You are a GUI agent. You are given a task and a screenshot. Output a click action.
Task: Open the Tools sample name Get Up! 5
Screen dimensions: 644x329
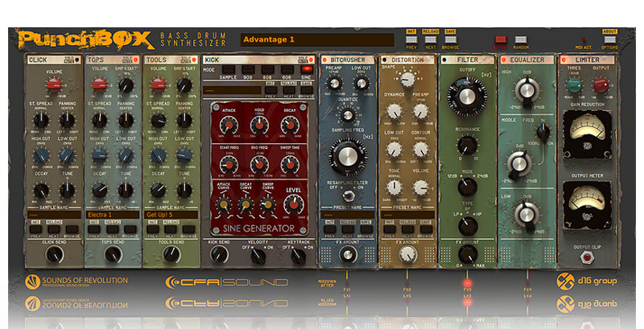(170, 215)
